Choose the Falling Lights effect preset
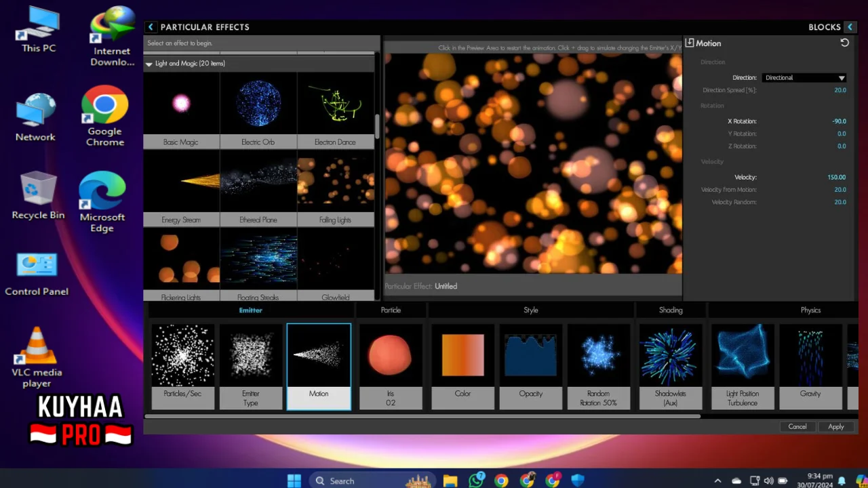Image resolution: width=868 pixels, height=488 pixels. pos(336,188)
